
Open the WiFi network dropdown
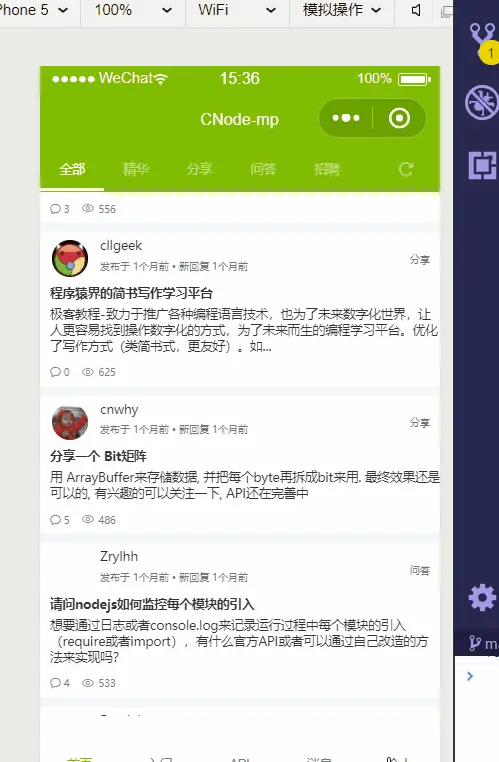(x=237, y=10)
